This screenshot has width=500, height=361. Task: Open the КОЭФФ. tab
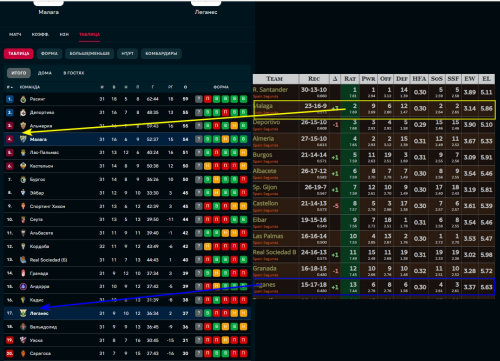[40, 34]
